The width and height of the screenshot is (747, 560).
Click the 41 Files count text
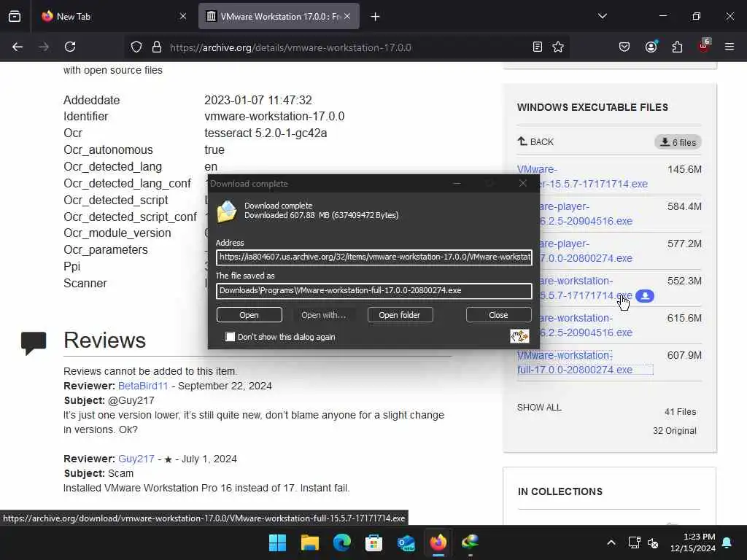pos(681,411)
